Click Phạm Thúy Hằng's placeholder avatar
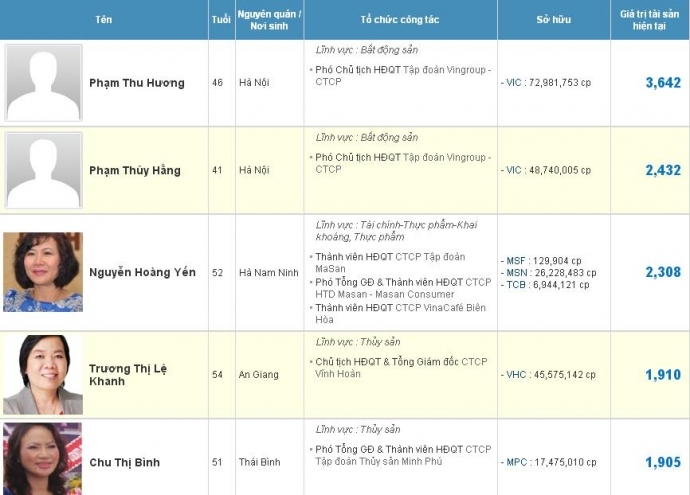Image resolution: width=690 pixels, height=495 pixels. point(44,170)
